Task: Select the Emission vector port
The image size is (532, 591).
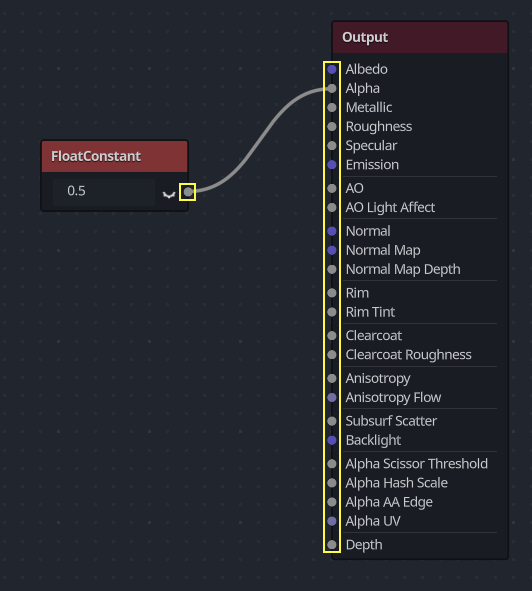Action: [x=332, y=165]
